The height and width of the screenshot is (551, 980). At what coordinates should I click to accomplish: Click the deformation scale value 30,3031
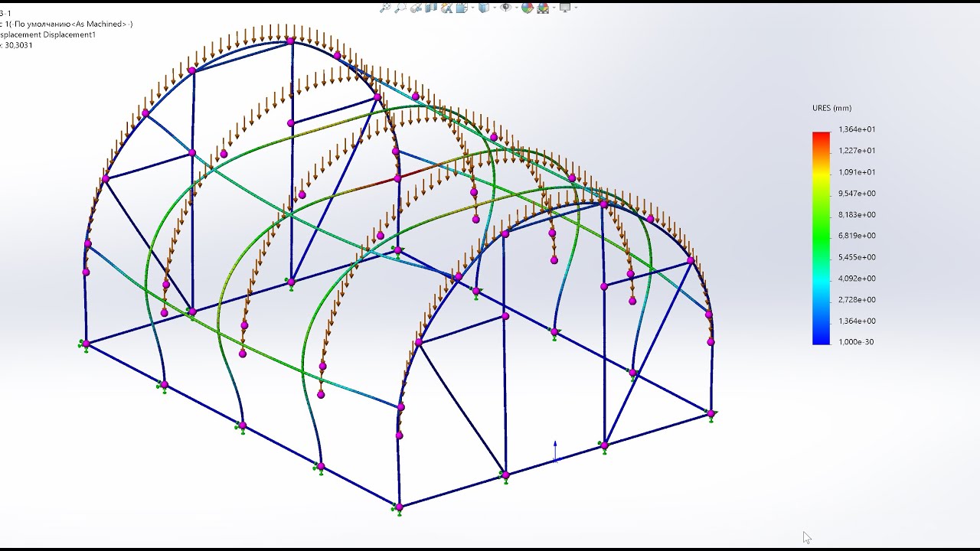point(18,45)
